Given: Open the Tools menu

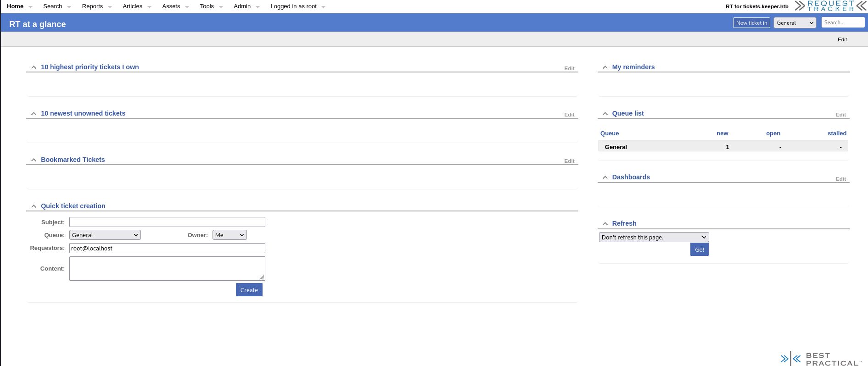Looking at the screenshot, I should (207, 6).
